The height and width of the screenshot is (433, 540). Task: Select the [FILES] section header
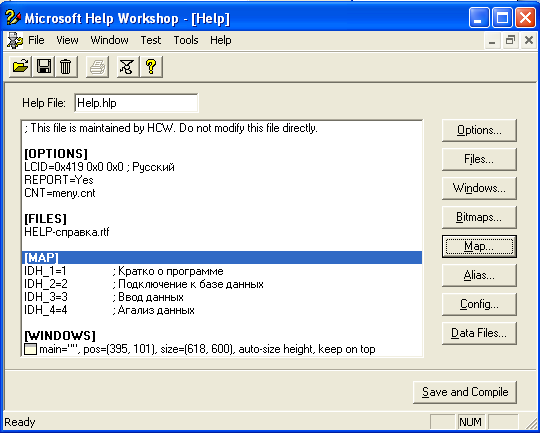(45, 219)
